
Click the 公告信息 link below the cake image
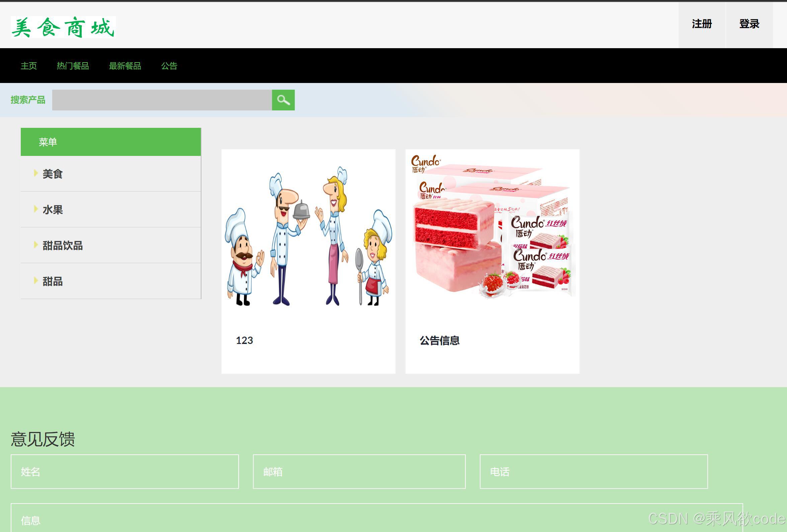click(439, 341)
